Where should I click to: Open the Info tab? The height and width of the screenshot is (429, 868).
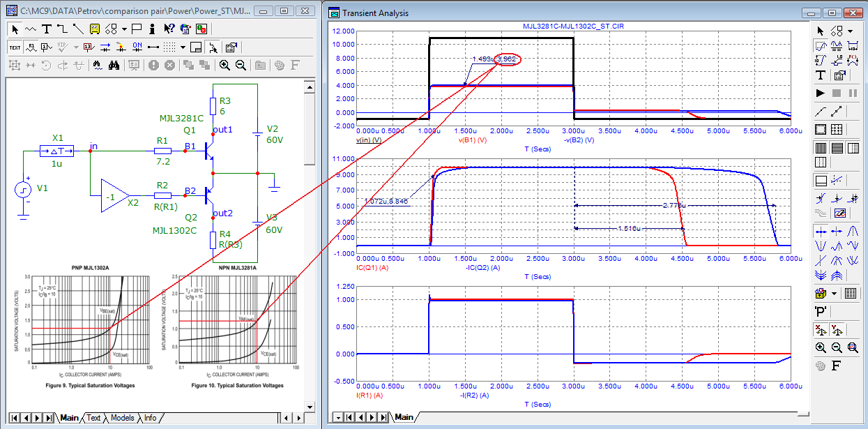pyautogui.click(x=150, y=418)
